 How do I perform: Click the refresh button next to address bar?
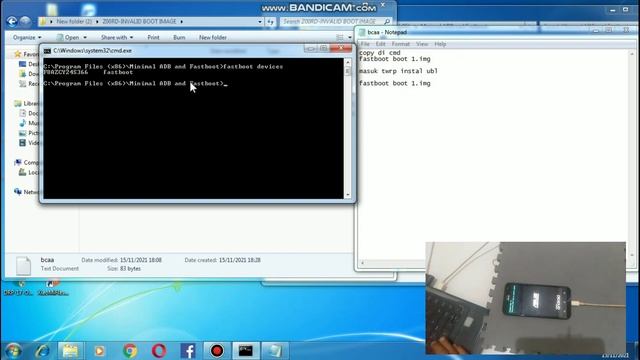pos(270,22)
